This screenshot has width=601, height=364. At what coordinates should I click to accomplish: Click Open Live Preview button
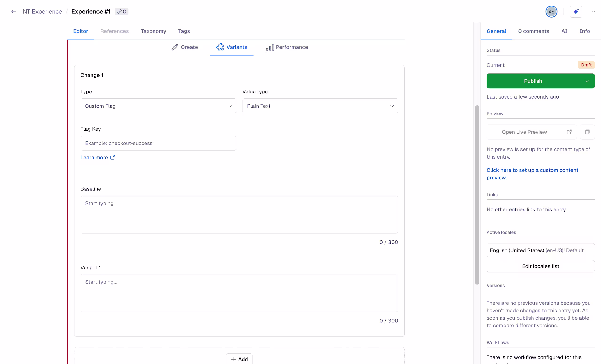pyautogui.click(x=524, y=132)
